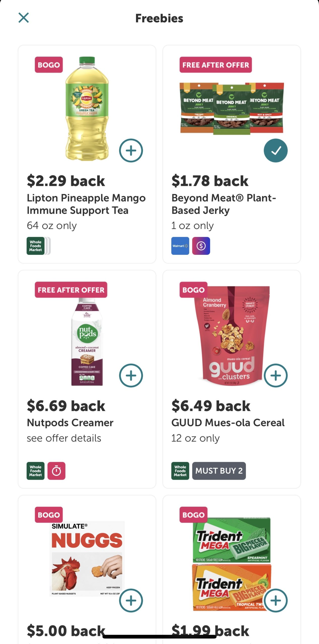The image size is (319, 644).
Task: Toggle the add offer on Trident Mega gum
Action: (276, 600)
